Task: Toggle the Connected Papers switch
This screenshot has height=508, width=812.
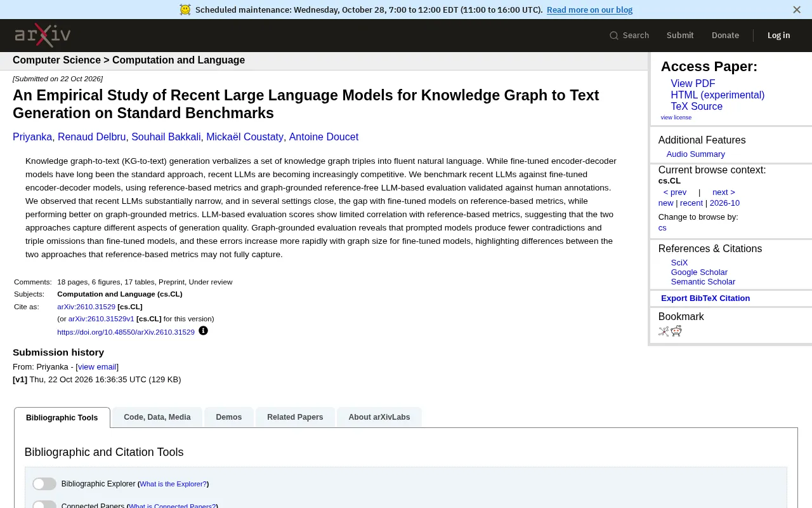Action: pos(44,504)
